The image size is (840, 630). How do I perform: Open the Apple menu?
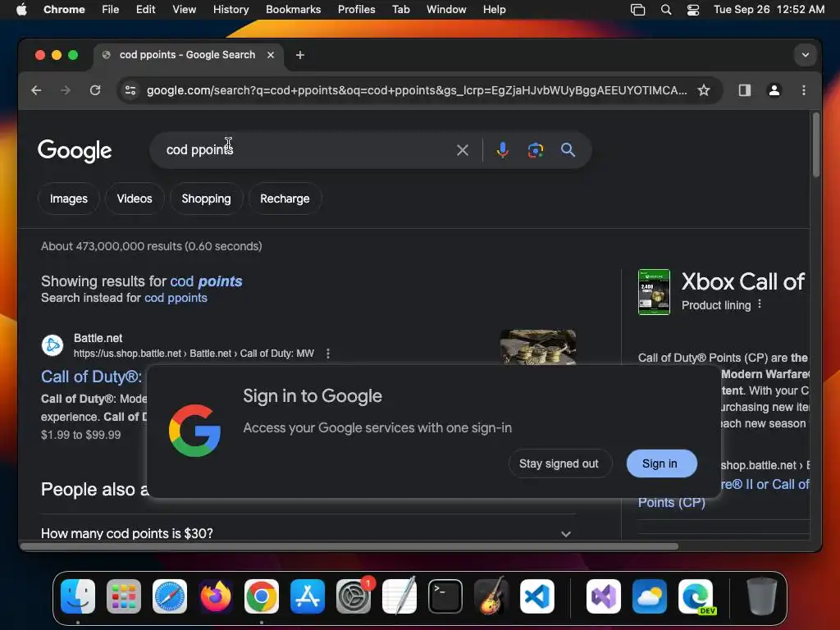(x=21, y=10)
